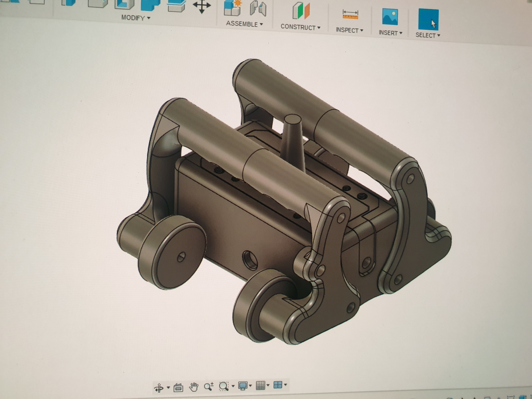The width and height of the screenshot is (532, 399).
Task: Click the Measure ruler icon
Action: click(x=350, y=14)
